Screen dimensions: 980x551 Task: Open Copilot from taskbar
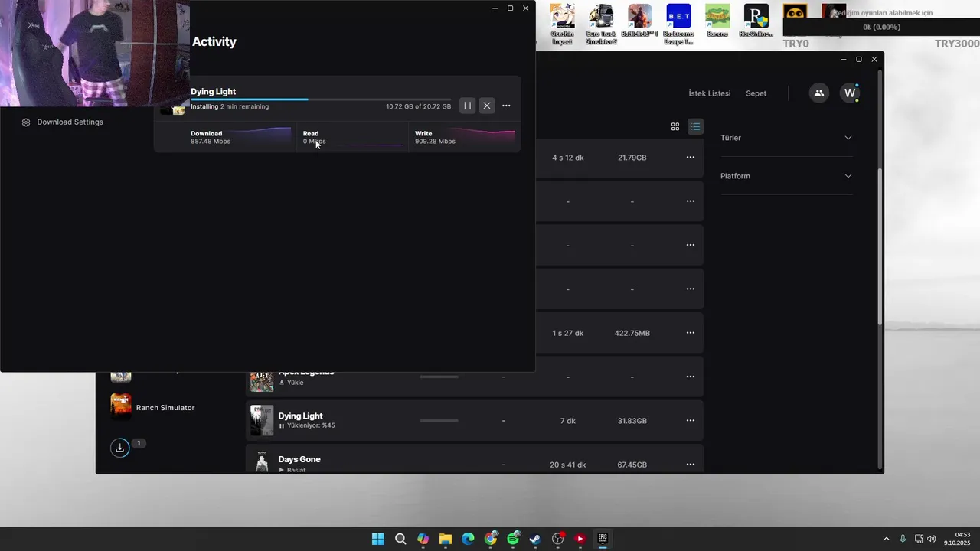(x=423, y=539)
